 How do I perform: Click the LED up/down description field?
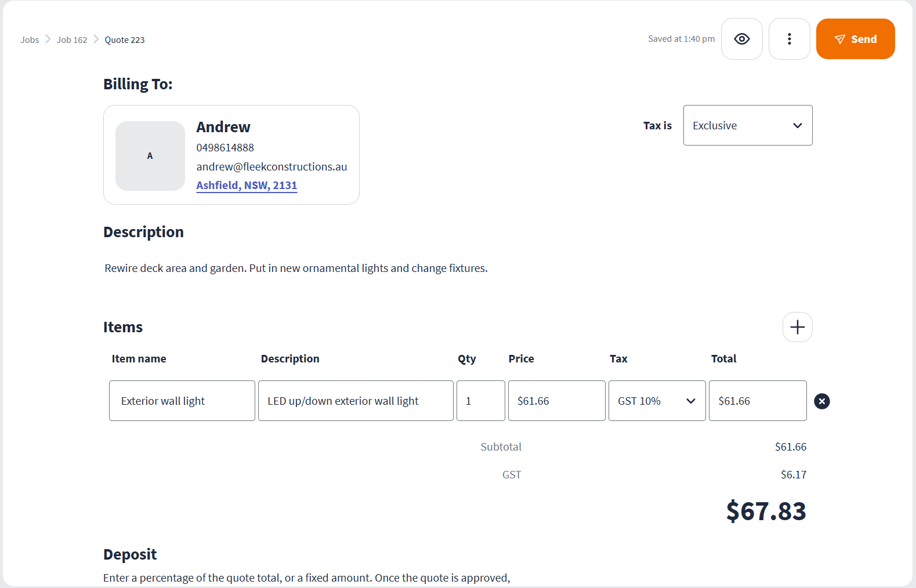coord(355,401)
